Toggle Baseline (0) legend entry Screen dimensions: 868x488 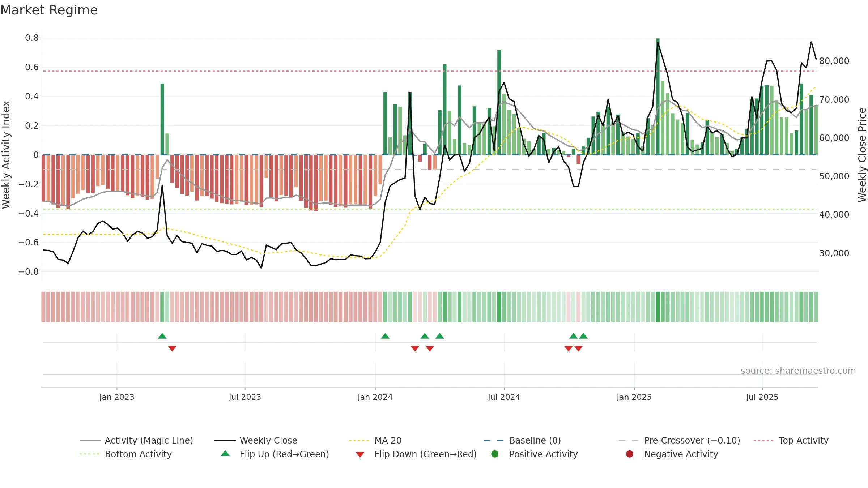point(523,440)
